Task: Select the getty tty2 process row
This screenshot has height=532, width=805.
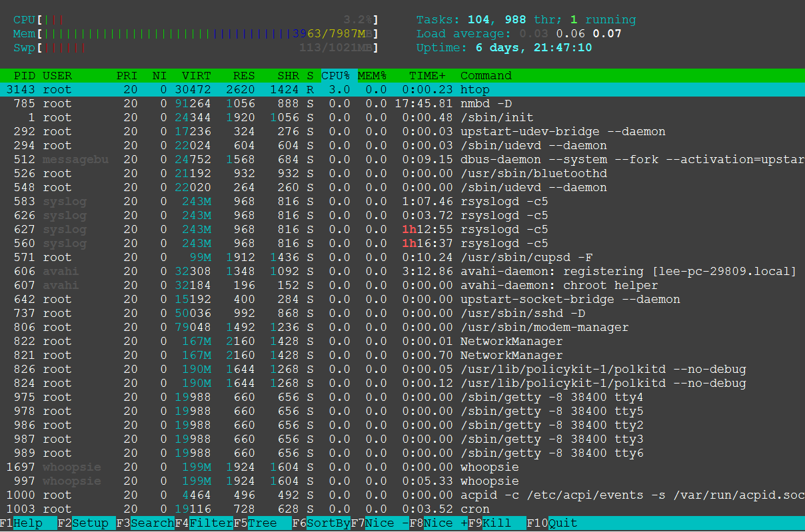Action: (402, 425)
